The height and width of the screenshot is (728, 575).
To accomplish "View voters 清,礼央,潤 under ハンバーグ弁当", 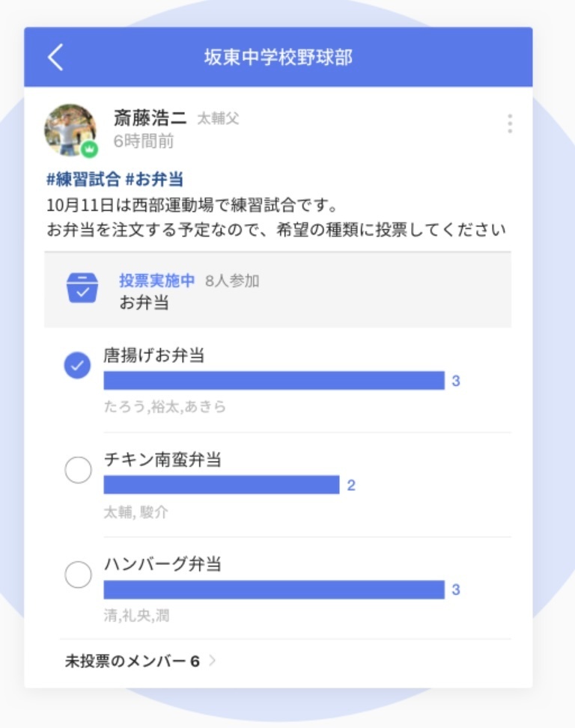I will [136, 616].
